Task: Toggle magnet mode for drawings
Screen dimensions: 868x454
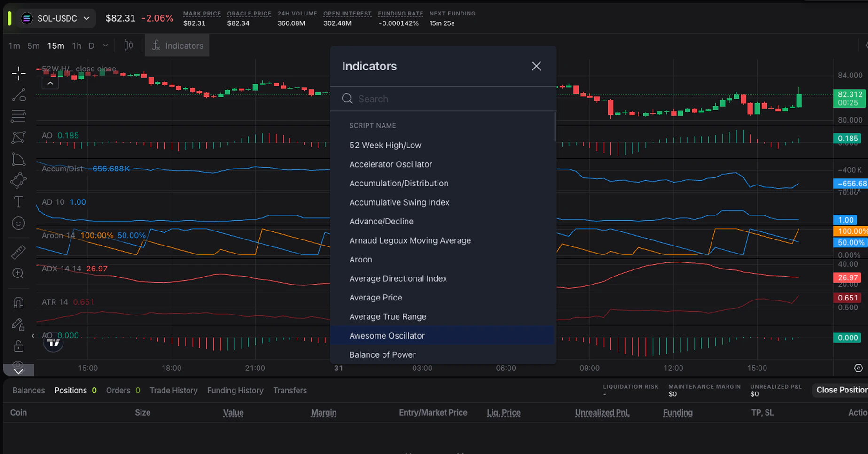Action: pos(18,303)
